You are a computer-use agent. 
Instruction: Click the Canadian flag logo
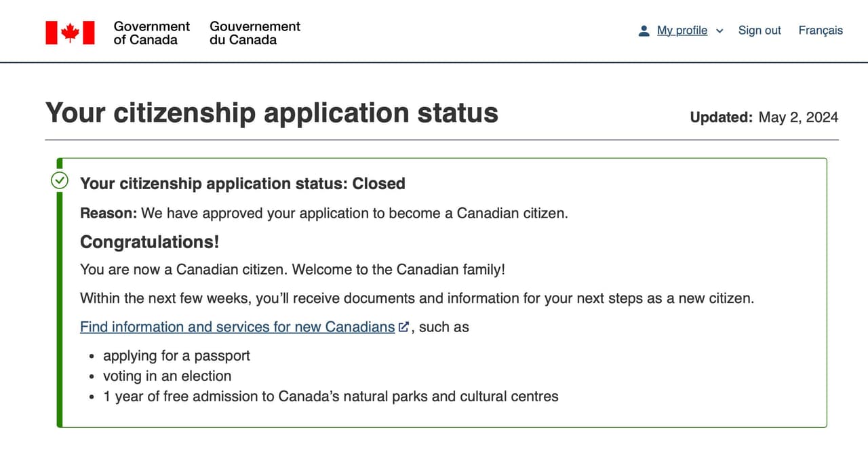[x=70, y=33]
